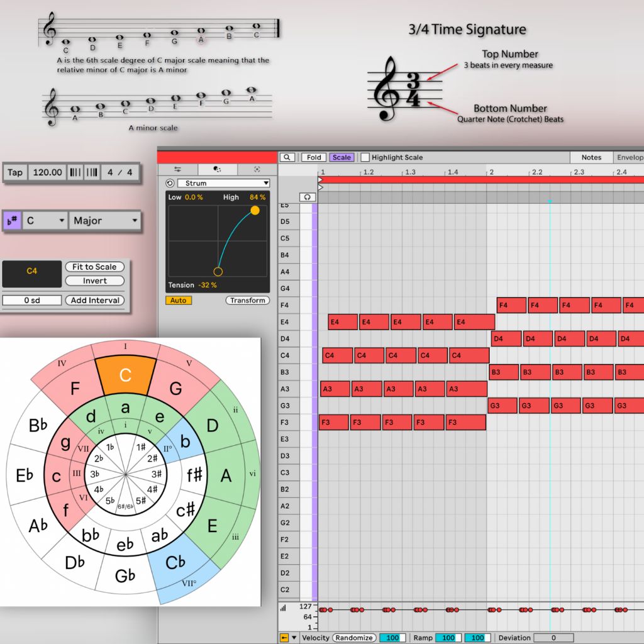Image resolution: width=644 pixels, height=644 pixels.
Task: Click the headphones preview icon above the piano roll
Action: pos(307,196)
